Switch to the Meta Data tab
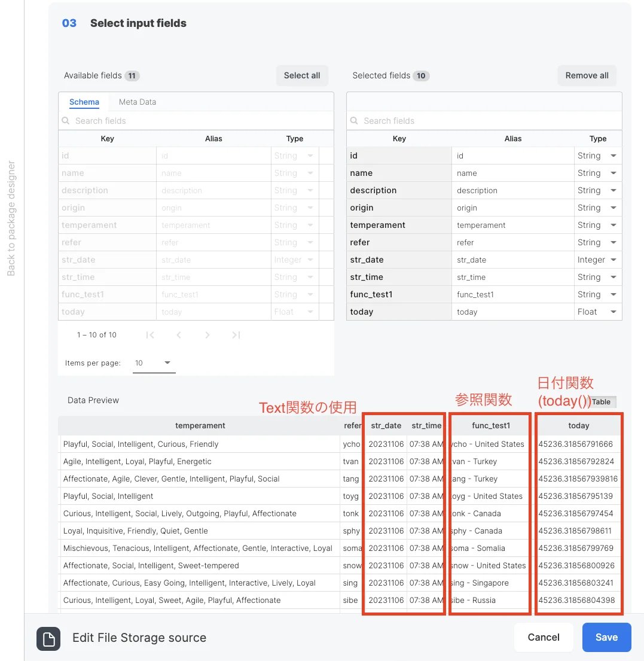The width and height of the screenshot is (644, 661). (x=138, y=102)
